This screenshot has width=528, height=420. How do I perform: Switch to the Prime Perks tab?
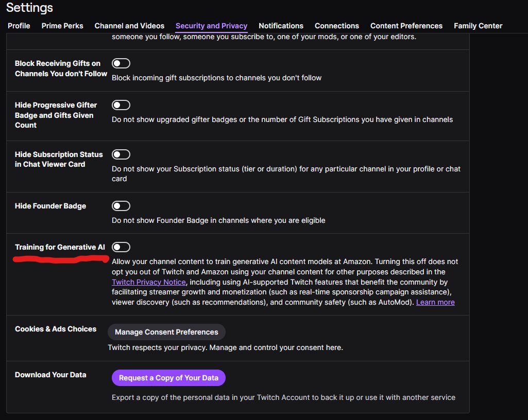[x=62, y=26]
